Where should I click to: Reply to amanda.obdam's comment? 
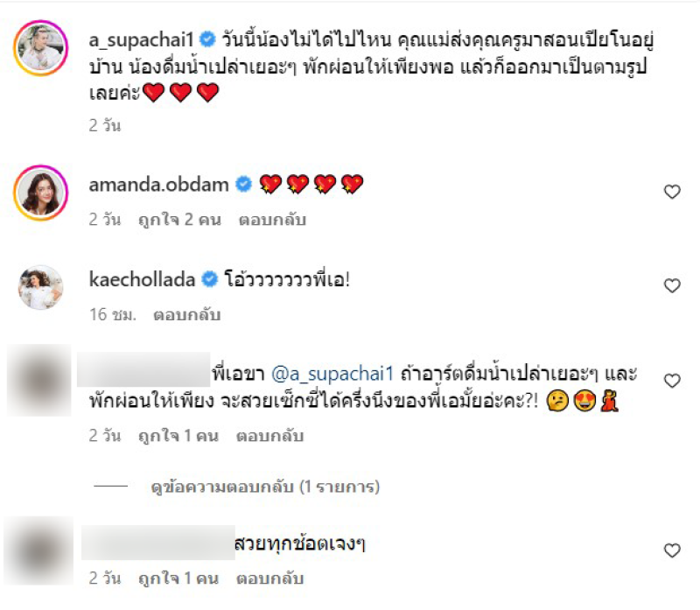pyautogui.click(x=272, y=220)
